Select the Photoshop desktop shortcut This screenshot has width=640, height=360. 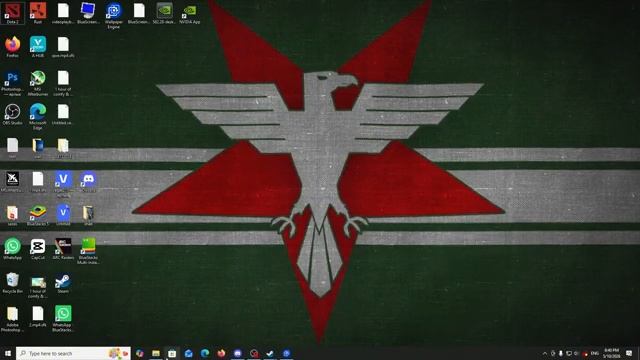click(13, 83)
